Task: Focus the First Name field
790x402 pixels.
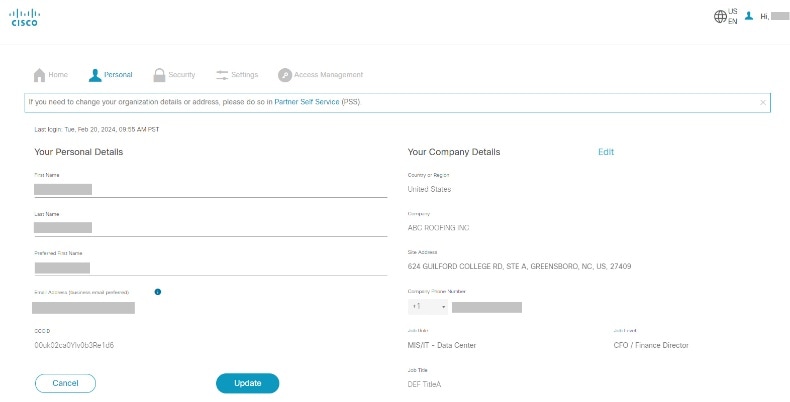Action: pyautogui.click(x=211, y=189)
